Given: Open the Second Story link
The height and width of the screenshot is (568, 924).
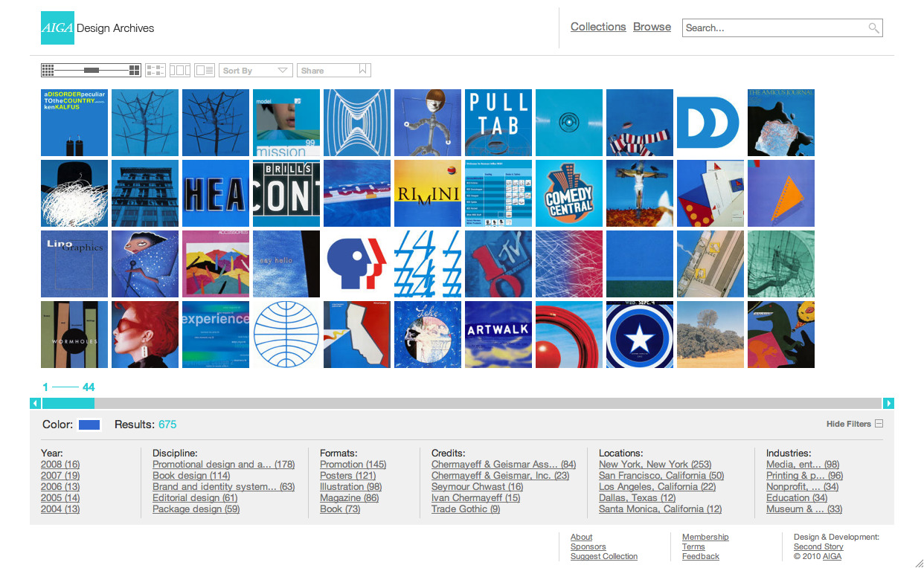Looking at the screenshot, I should tap(818, 546).
